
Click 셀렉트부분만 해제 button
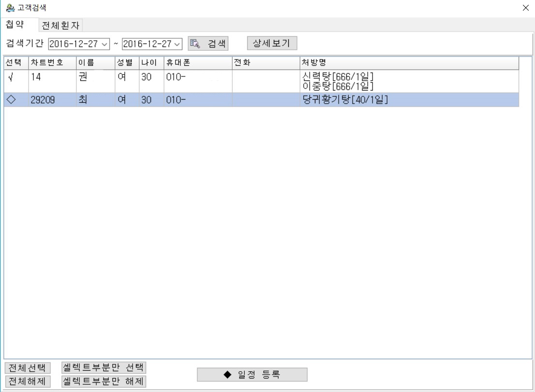pyautogui.click(x=104, y=381)
